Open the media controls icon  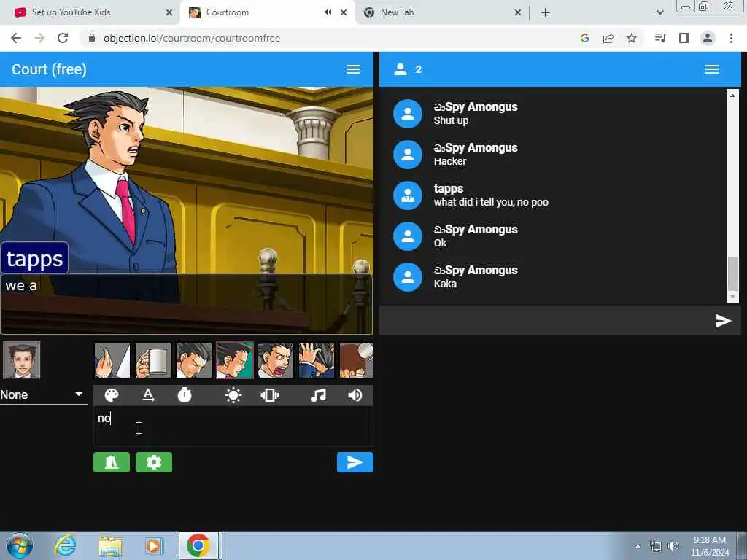pyautogui.click(x=661, y=38)
